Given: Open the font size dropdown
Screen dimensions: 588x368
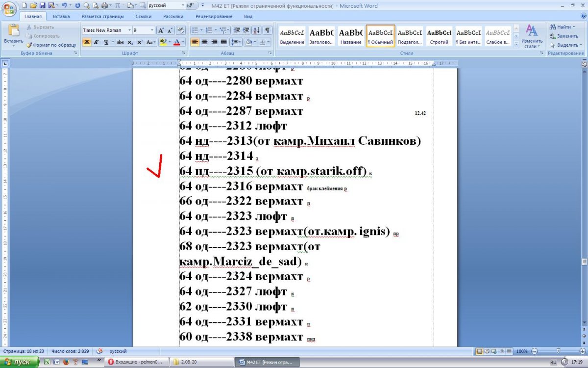Looking at the screenshot, I should click(x=152, y=30).
